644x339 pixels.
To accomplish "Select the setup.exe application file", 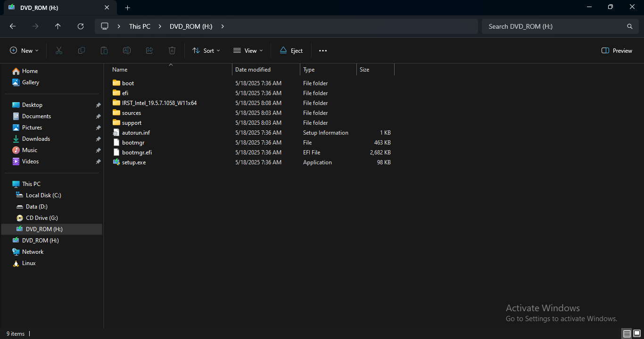I will (x=134, y=162).
